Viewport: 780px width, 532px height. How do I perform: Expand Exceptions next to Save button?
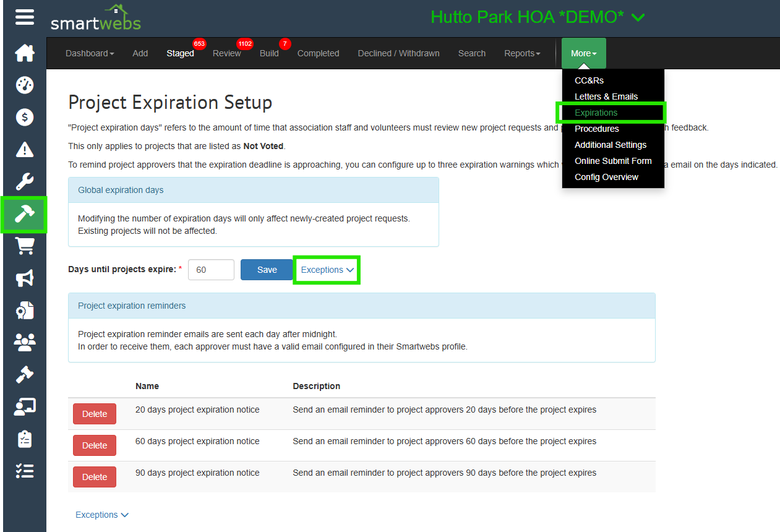click(x=327, y=270)
